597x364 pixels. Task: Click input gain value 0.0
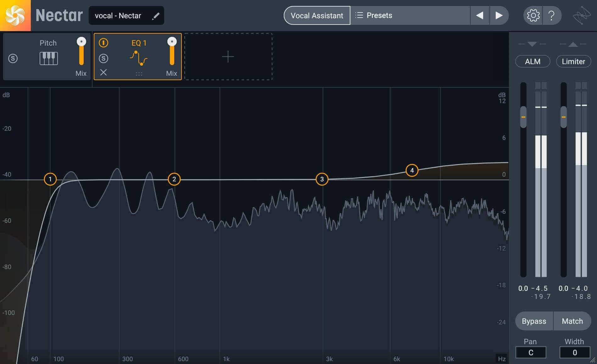(x=523, y=288)
